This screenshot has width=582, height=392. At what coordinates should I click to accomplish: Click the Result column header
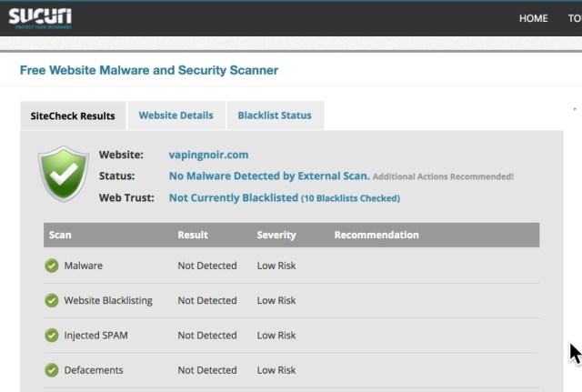point(193,235)
